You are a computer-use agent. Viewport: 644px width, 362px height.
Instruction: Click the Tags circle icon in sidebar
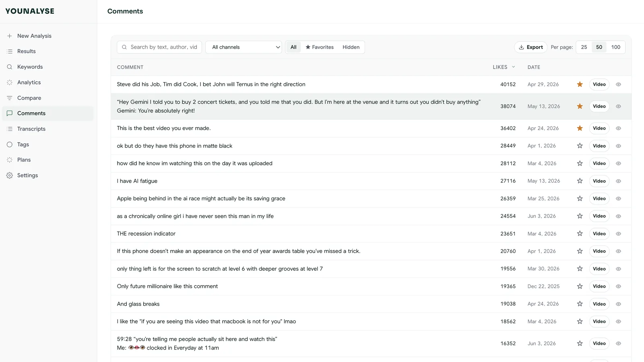click(10, 144)
